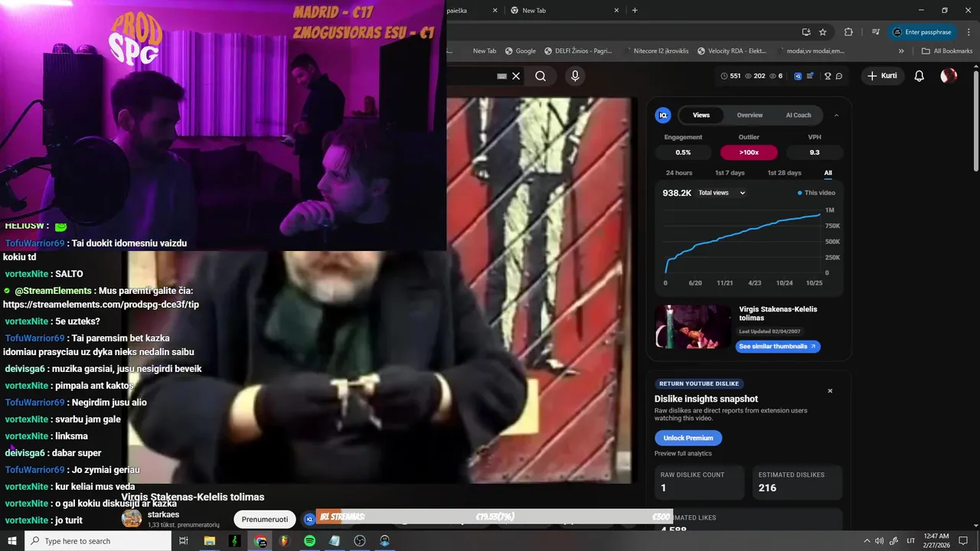Click the streamelements.com tip link in chat
This screenshot has width=980, height=551.
[x=101, y=305]
